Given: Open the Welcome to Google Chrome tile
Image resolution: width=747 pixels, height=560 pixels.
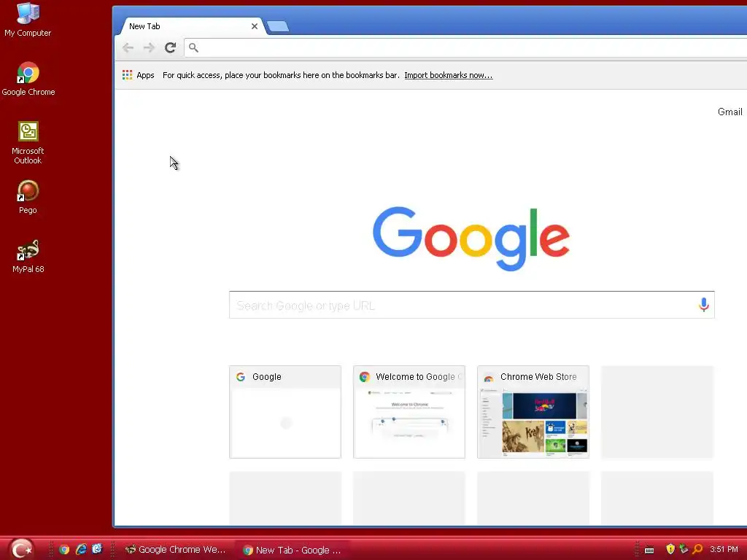Looking at the screenshot, I should point(409,412).
